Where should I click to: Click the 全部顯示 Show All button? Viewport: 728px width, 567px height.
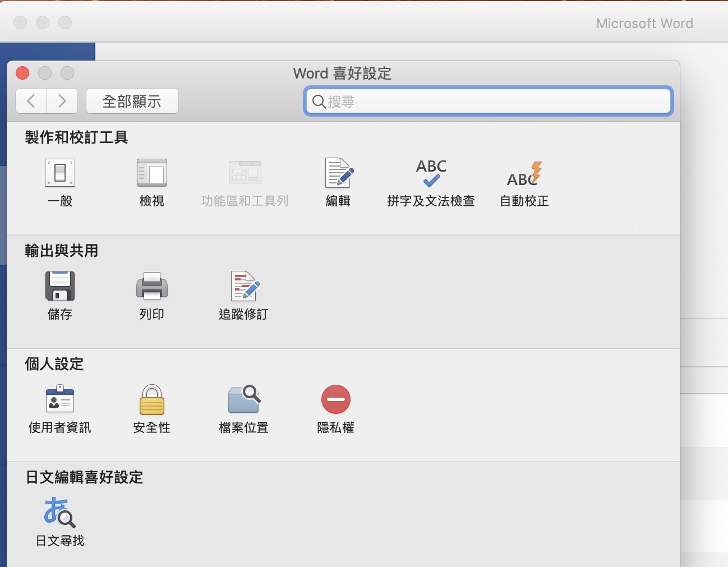[x=132, y=101]
